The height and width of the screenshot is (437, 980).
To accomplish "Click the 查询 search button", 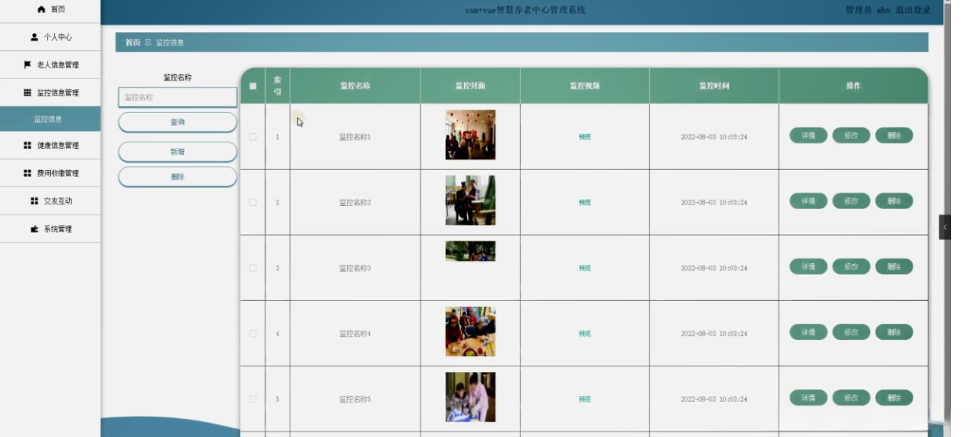I will (178, 122).
